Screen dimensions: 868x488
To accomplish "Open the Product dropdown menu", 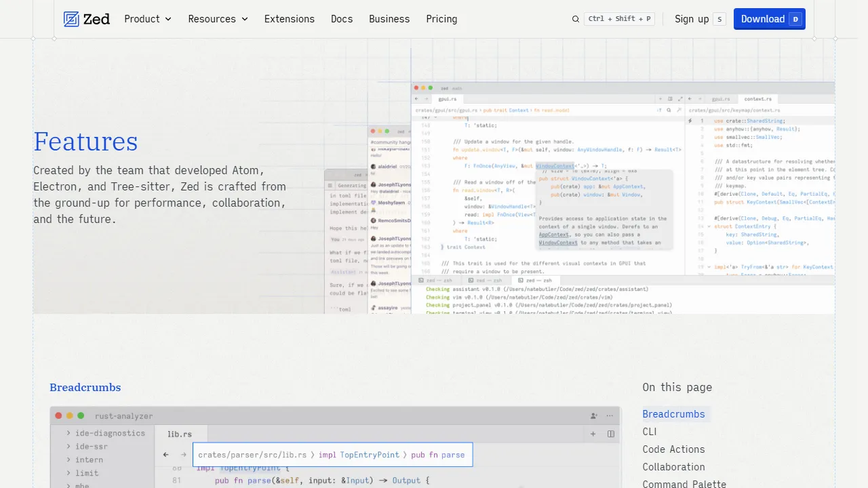I will (148, 19).
